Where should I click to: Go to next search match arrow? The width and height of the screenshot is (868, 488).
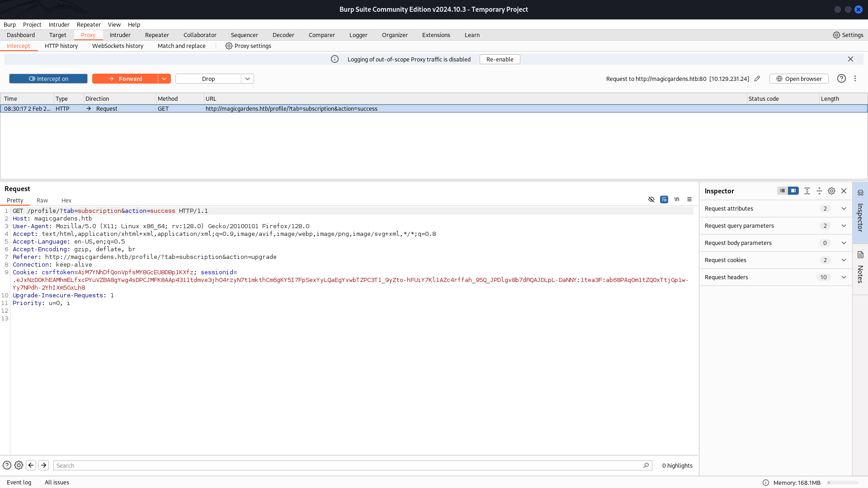click(x=43, y=465)
